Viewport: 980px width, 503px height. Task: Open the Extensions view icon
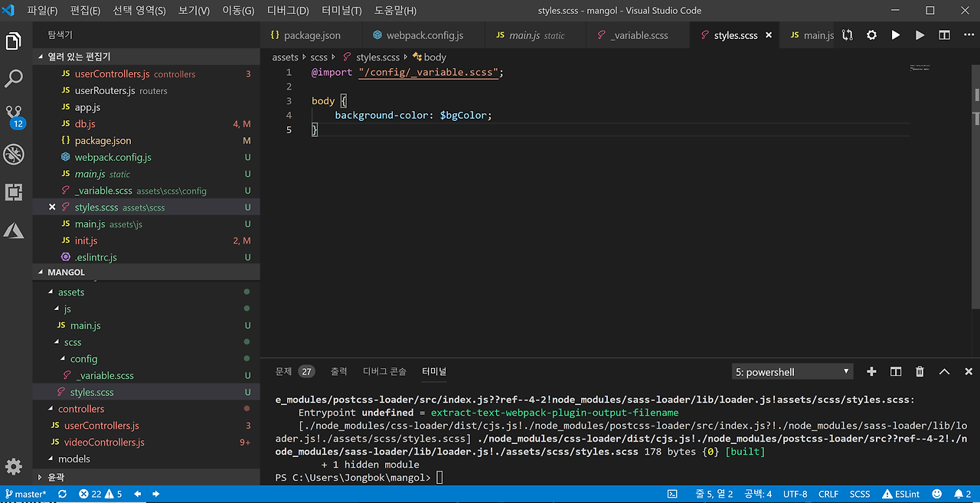14,192
